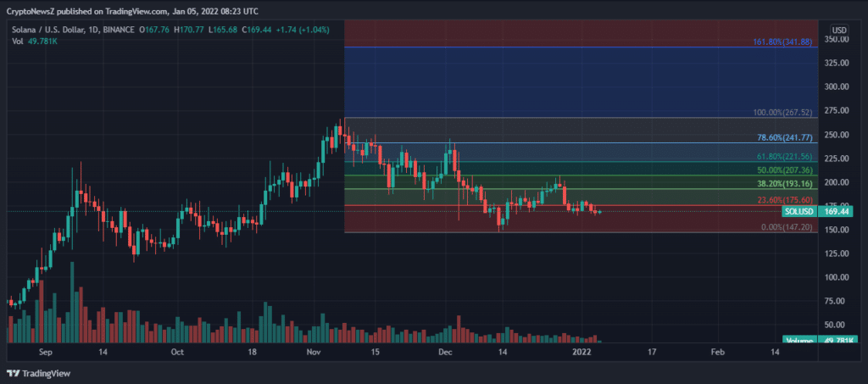Click the TradingView logo icon
Screen dimensions: 868x384
point(14,373)
